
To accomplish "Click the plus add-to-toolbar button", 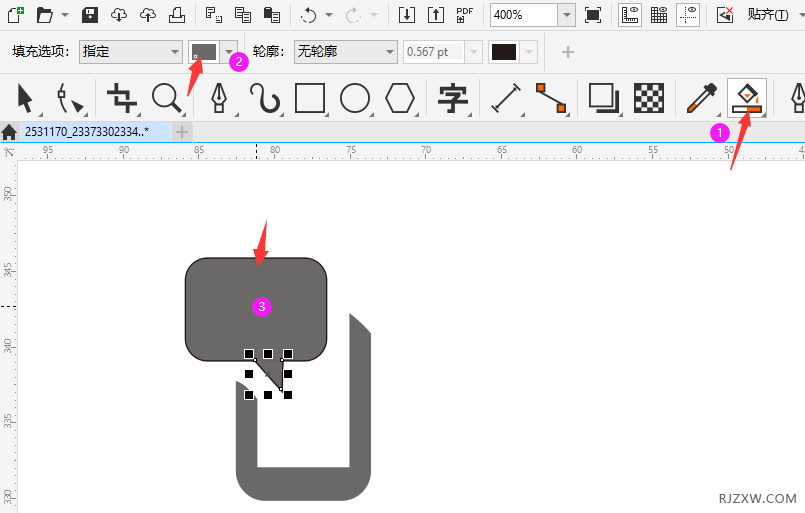I will click(568, 52).
